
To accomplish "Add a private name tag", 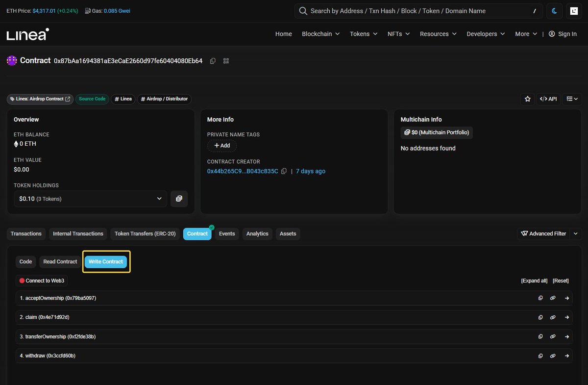I will tap(222, 146).
